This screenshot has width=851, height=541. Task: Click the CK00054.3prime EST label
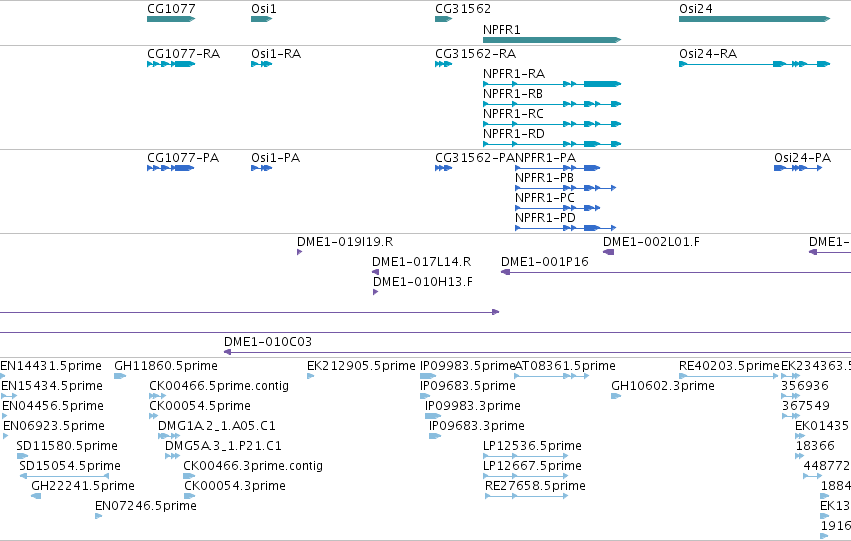point(235,487)
